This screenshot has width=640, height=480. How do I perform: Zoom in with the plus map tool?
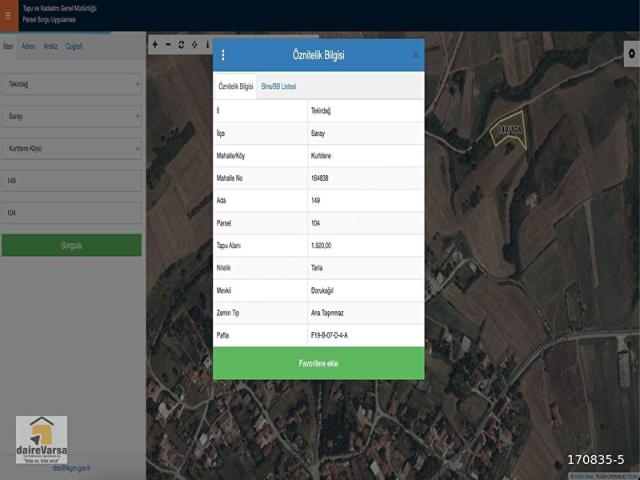click(155, 44)
